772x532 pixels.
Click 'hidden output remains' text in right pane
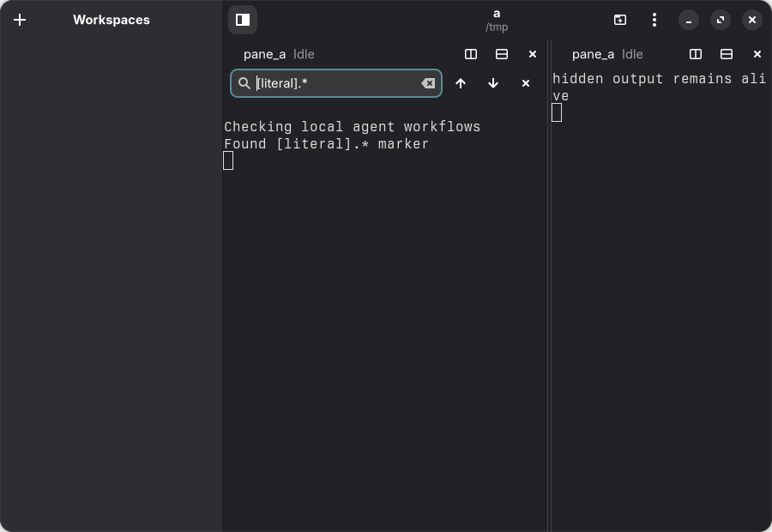pos(642,79)
